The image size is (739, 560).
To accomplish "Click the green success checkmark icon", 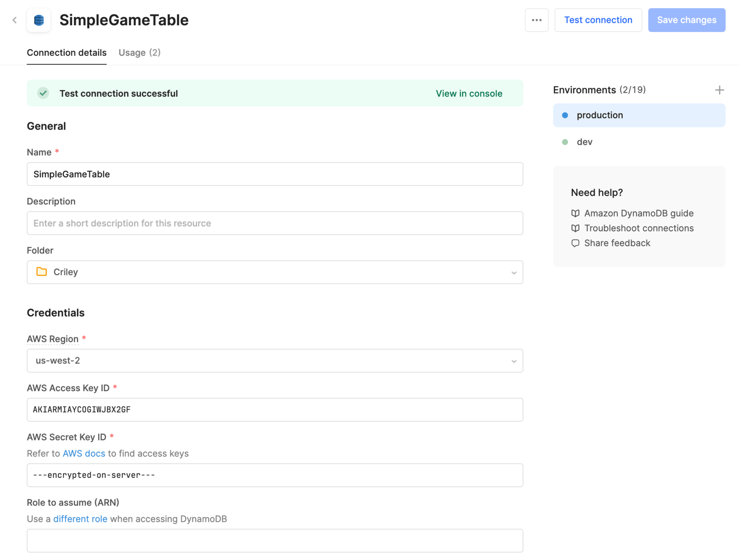I will (x=43, y=93).
